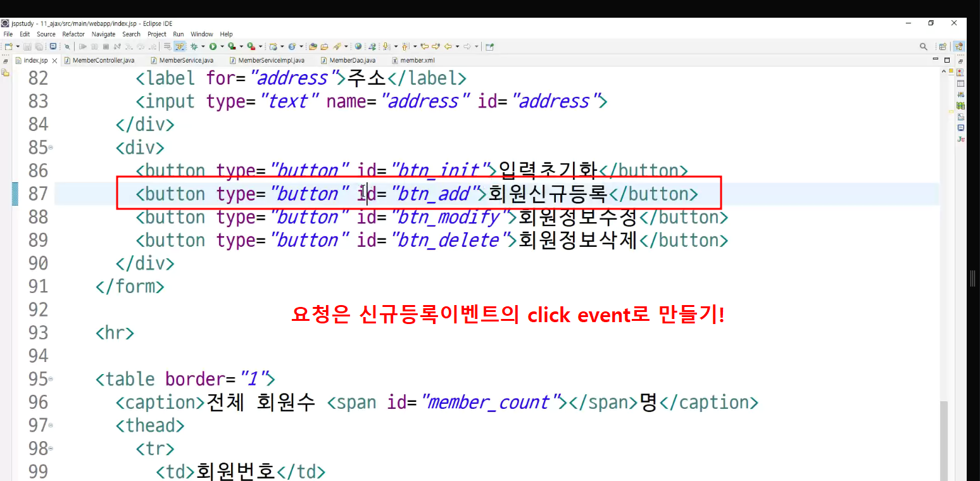Start Debug with the bug icon
Viewport: 980px width, 481px height.
pyautogui.click(x=194, y=46)
